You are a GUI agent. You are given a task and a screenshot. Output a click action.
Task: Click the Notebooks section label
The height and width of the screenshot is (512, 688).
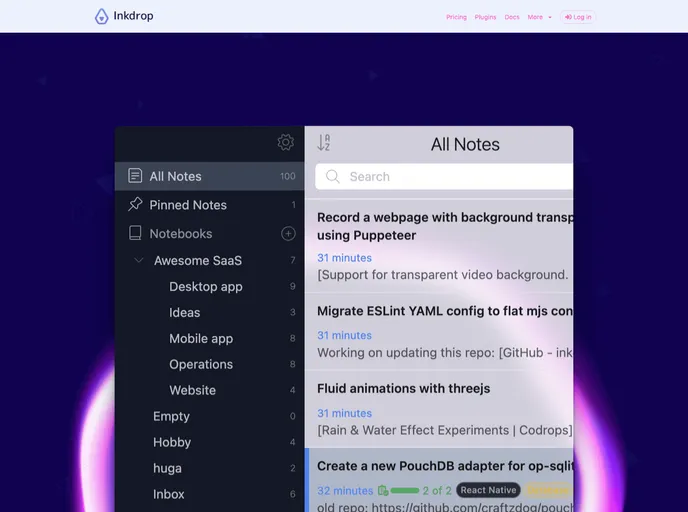coord(181,233)
